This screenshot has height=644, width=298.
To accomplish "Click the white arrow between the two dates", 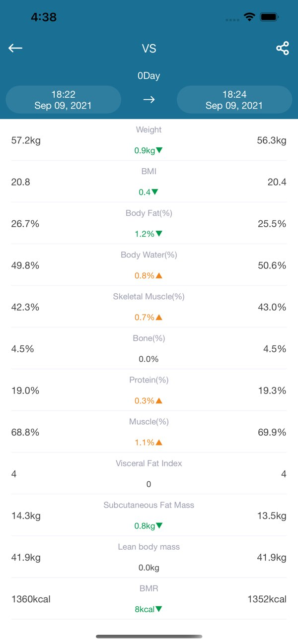I will [x=149, y=100].
